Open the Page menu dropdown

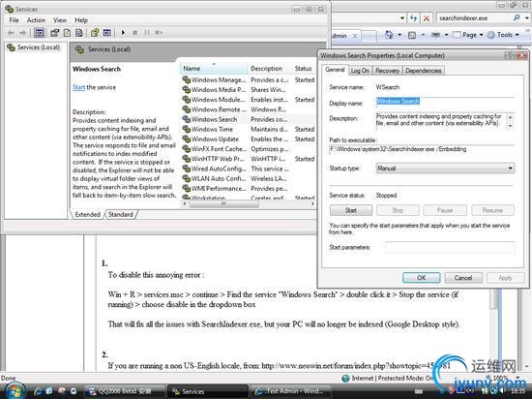468,35
